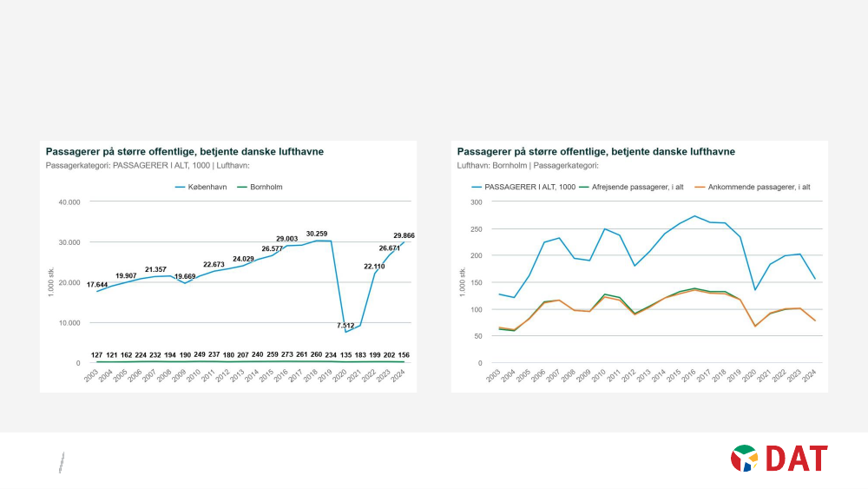Click the 40.000 y-axis label

tap(69, 202)
